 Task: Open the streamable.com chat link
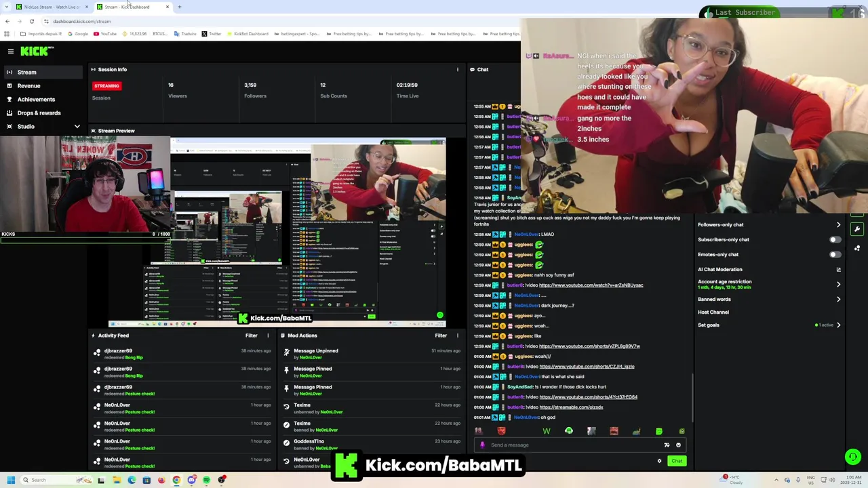pos(571,407)
